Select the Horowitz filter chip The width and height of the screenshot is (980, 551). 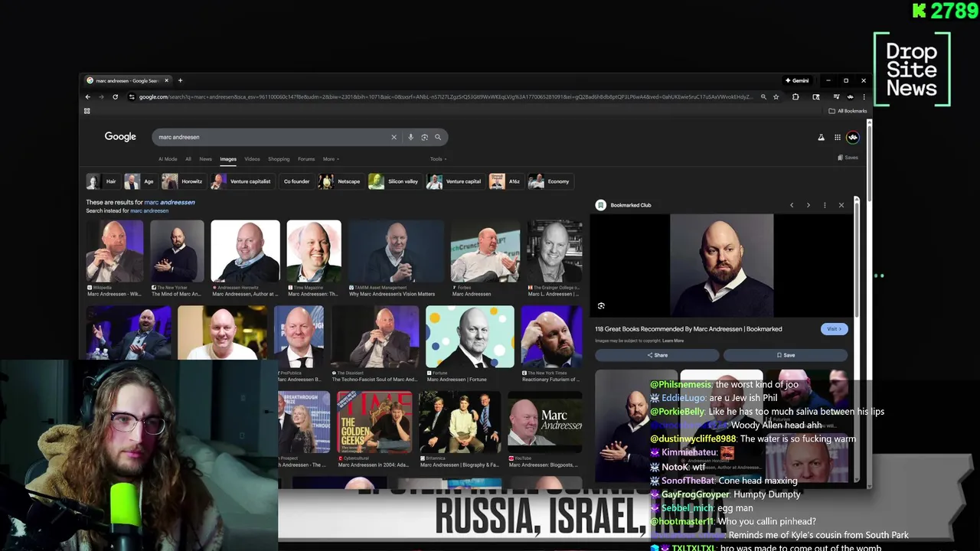pos(183,181)
